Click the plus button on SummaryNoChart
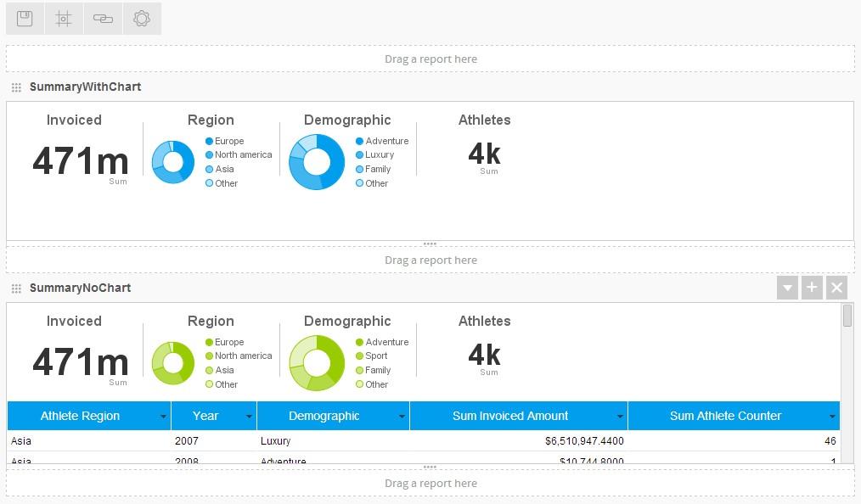The height and width of the screenshot is (504, 861). point(812,288)
